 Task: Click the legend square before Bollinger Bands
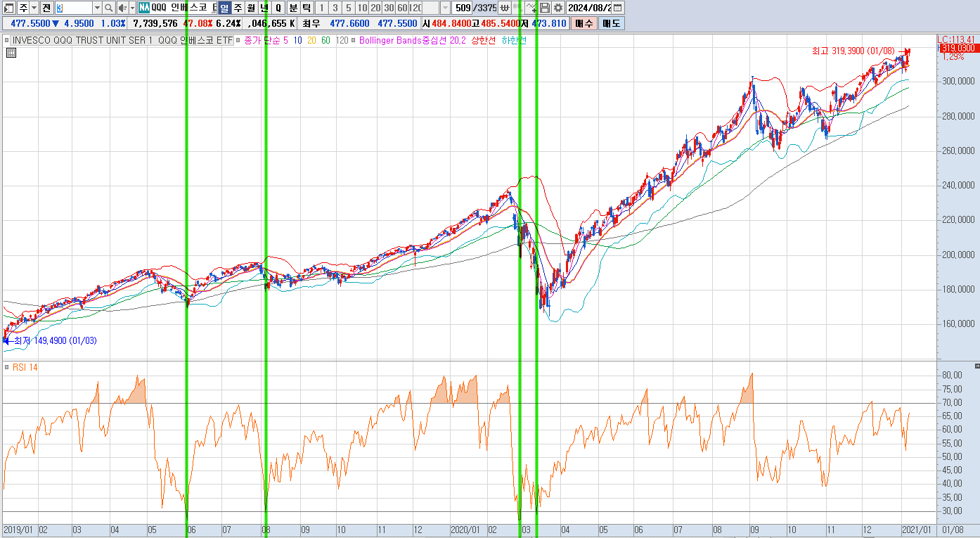pyautogui.click(x=354, y=41)
